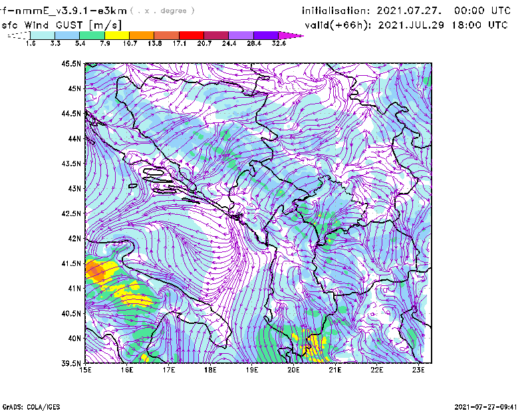Pick the orange legend swatch
Image resolution: width=532 pixels, height=411 pixels.
click(142, 35)
